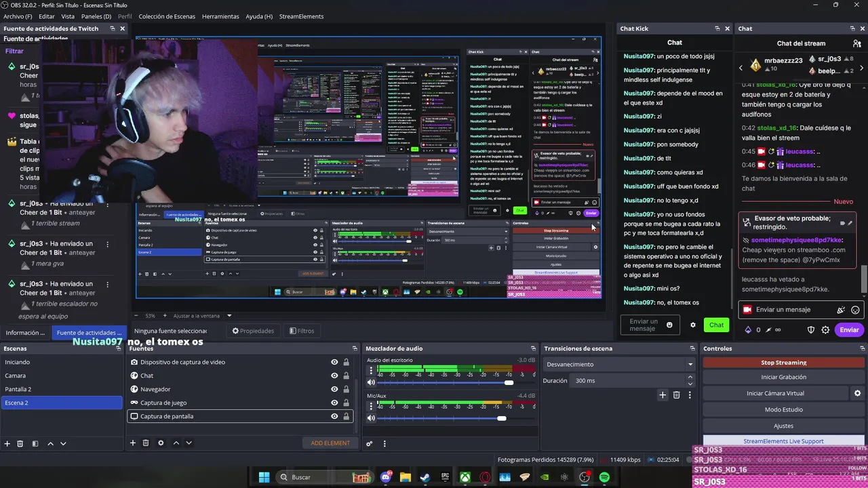This screenshot has height=488, width=868.
Task: Delete the selected scene with trash icon
Action: click(x=20, y=443)
